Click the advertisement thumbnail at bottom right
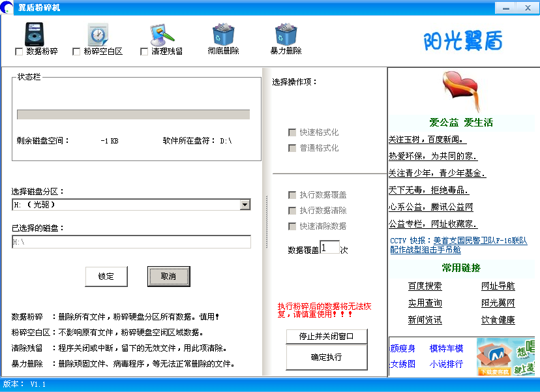This screenshot has height=392, width=540. (505, 356)
